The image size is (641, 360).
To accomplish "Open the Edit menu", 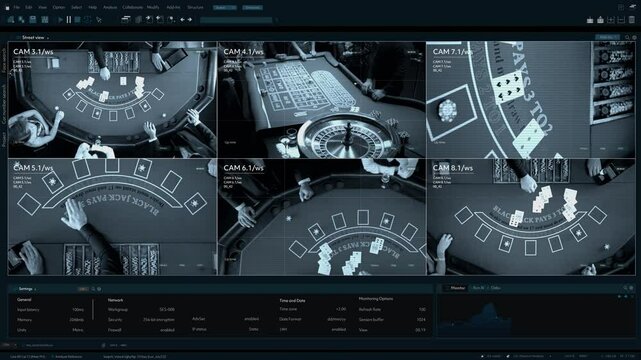I will [29, 7].
